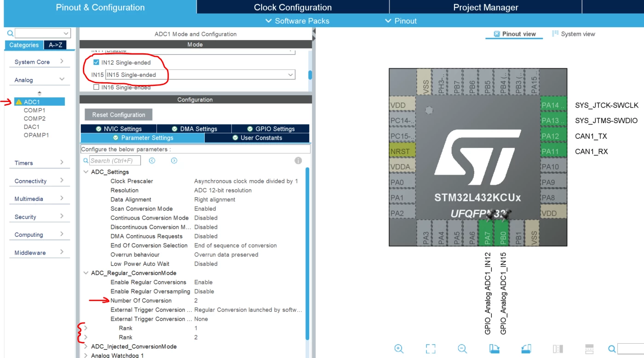
Task: Click the Mode panel vertical scrollbar
Action: pos(310,75)
